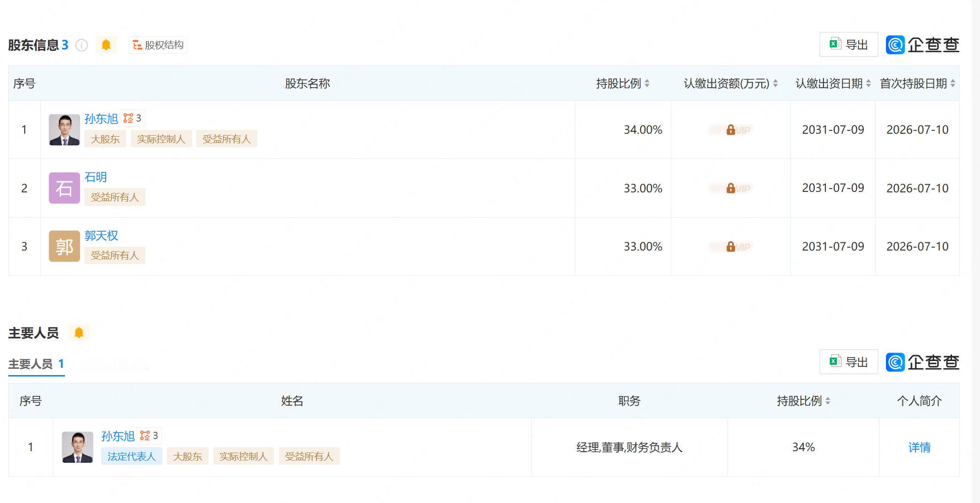Click the 法定代表人 tag
This screenshot has width=980, height=503.
coord(131,456)
